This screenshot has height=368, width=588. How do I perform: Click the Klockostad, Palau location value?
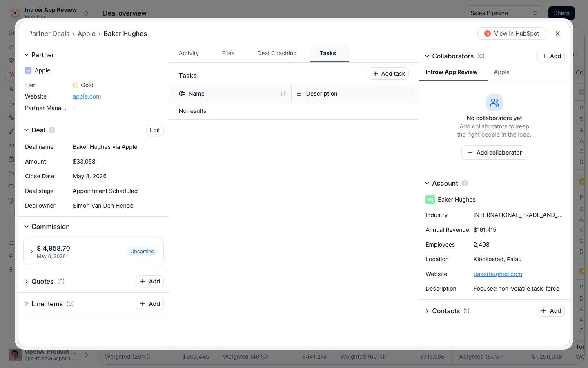tap(497, 259)
